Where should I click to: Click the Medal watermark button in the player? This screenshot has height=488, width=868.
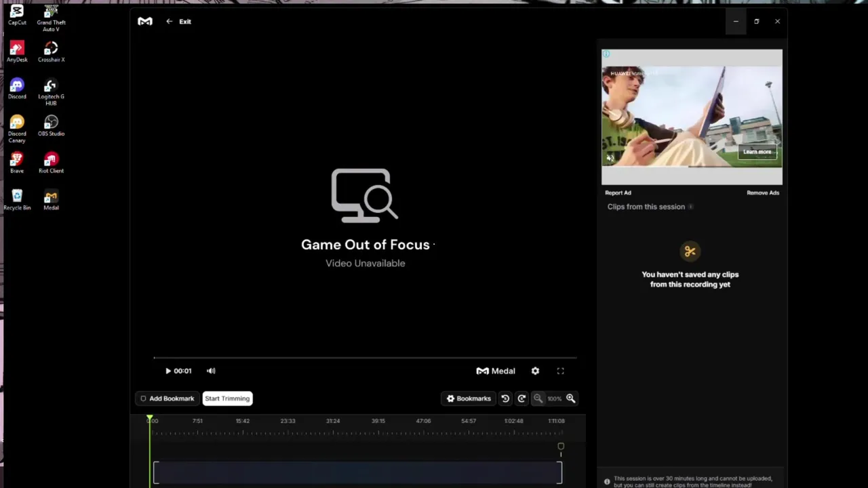(x=496, y=371)
